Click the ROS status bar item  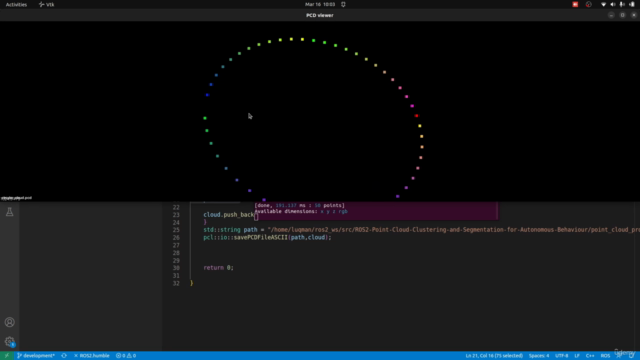click(x=605, y=356)
